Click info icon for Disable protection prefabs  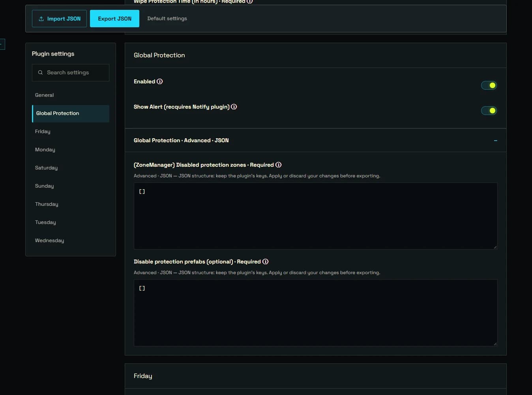(265, 262)
